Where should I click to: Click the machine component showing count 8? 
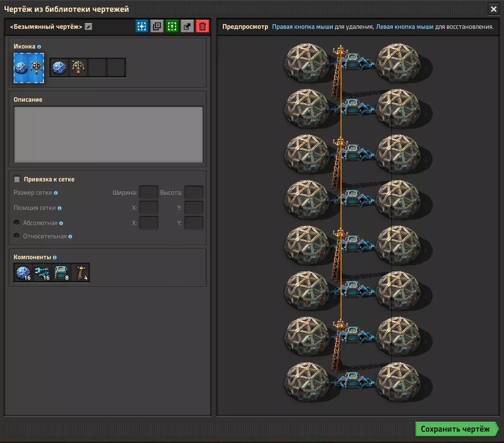coord(61,273)
